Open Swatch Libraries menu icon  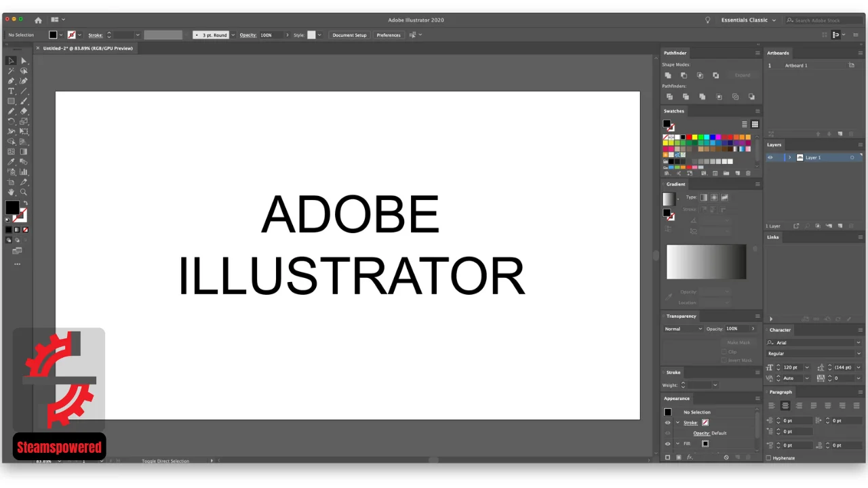(667, 174)
